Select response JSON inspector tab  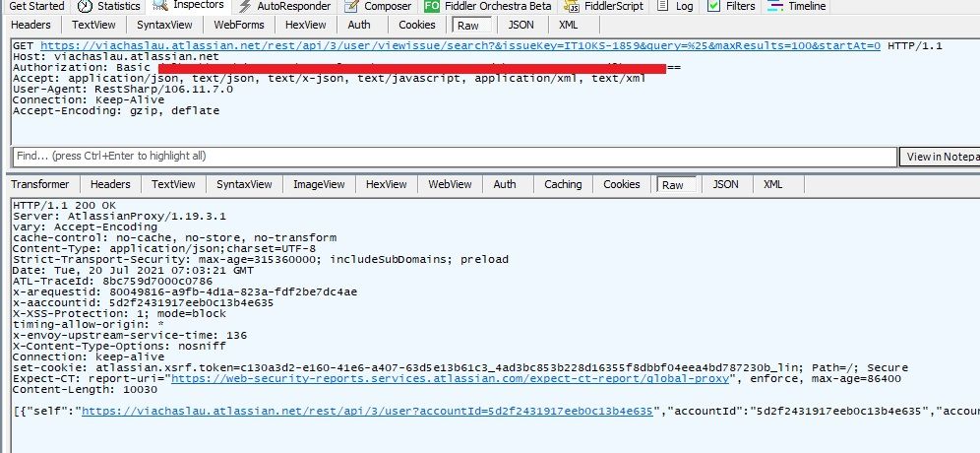click(725, 184)
